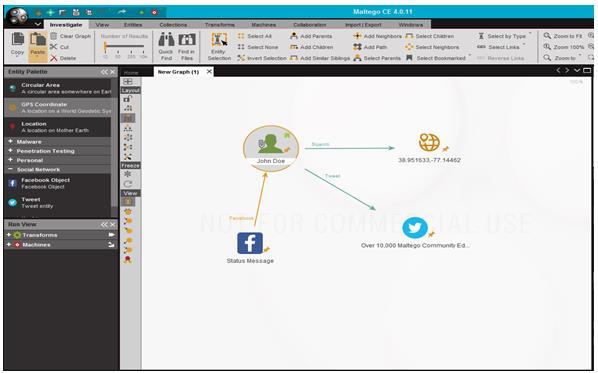
Task: Toggle the Freeze layout snowflake button
Action: [127, 174]
